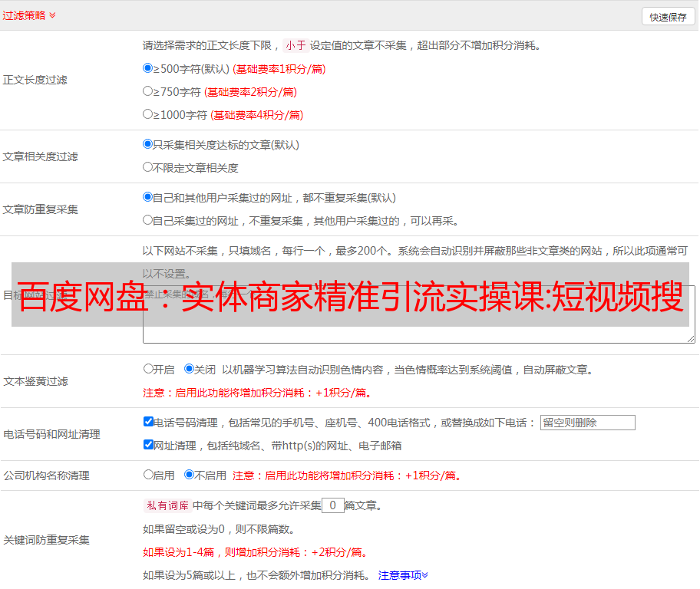700x589 pixels.
Task: Choose 只采集相关度达标的文章 option
Action: point(148,144)
